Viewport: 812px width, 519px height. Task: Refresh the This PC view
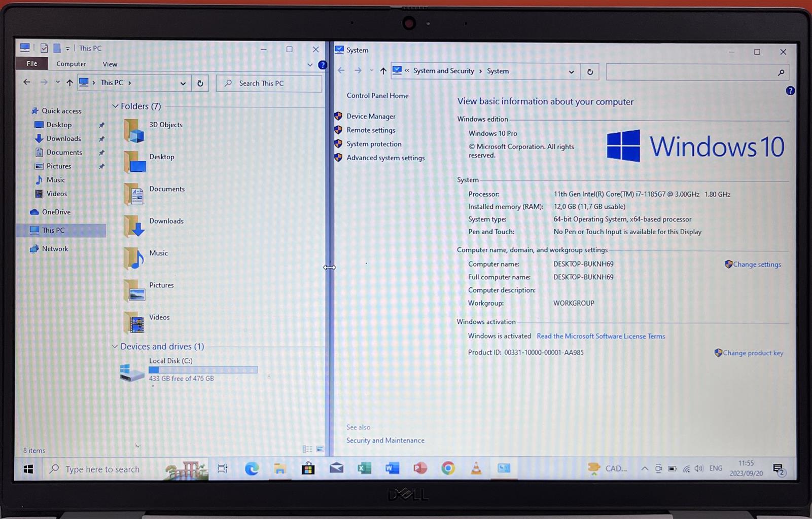point(200,84)
